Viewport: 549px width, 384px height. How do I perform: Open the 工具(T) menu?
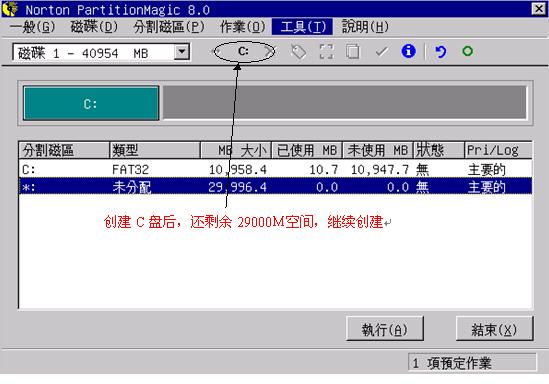(302, 27)
